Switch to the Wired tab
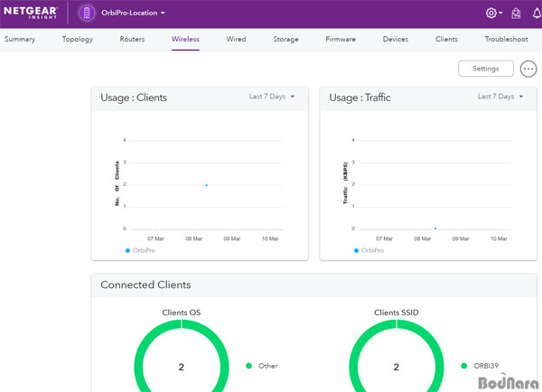The height and width of the screenshot is (392, 542). coord(236,39)
